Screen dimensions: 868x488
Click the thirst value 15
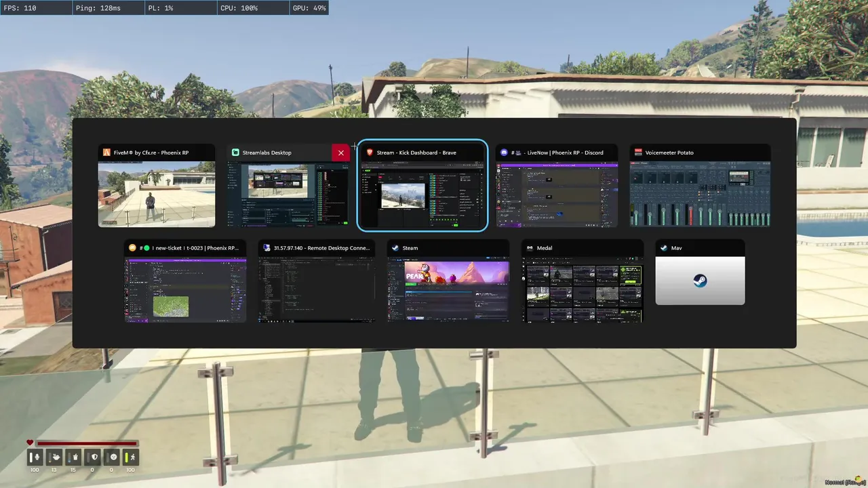73,470
